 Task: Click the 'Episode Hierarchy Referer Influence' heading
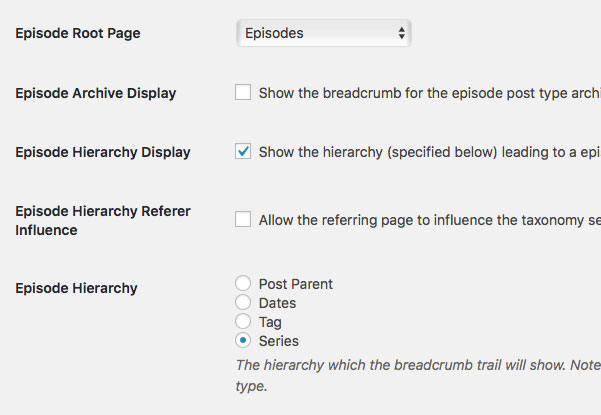(x=103, y=220)
